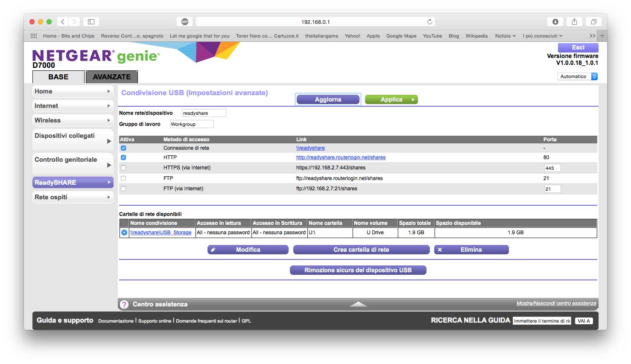Open the Internet sidebar menu
Image resolution: width=631 pixels, height=364 pixels.
click(x=73, y=106)
